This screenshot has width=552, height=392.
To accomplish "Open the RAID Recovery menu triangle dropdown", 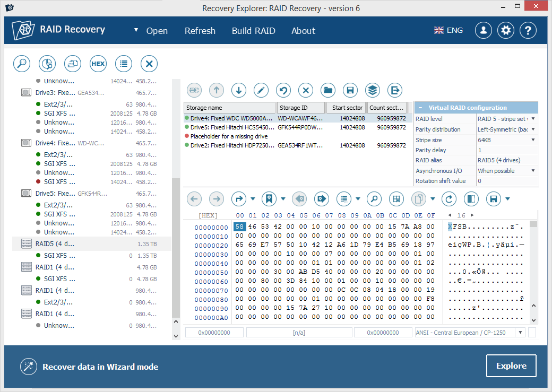I will (x=136, y=30).
